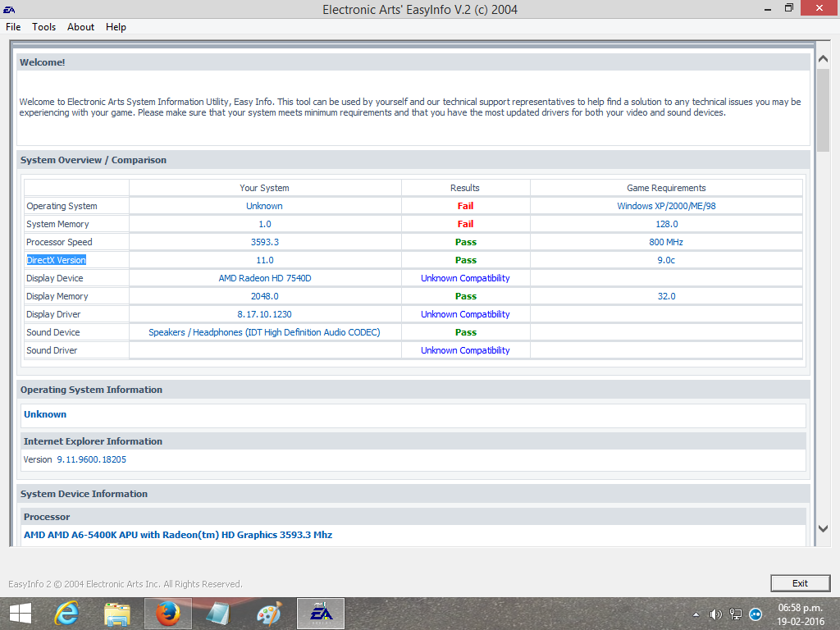Restore down the EasyInfo window
The width and height of the screenshot is (840, 630).
click(789, 8)
